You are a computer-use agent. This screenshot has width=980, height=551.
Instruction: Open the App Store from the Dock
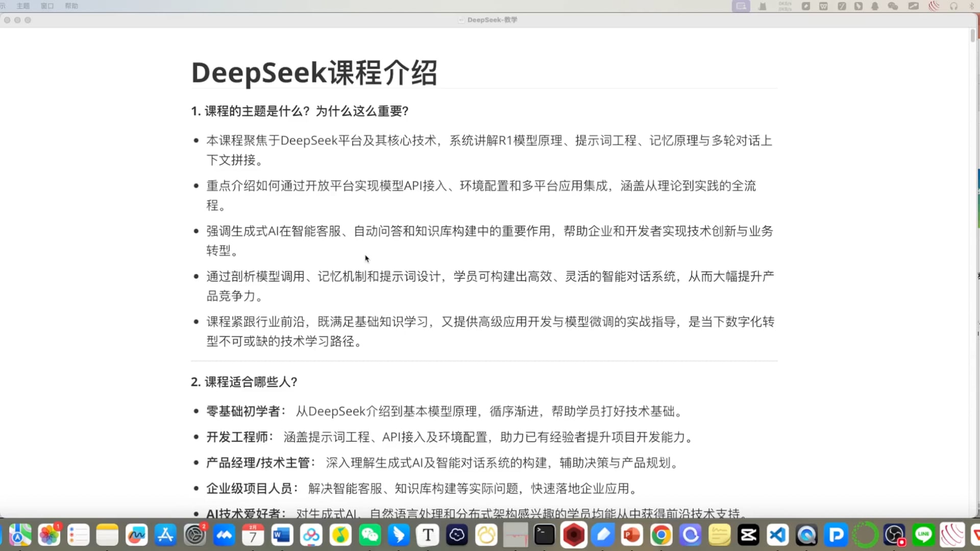165,536
